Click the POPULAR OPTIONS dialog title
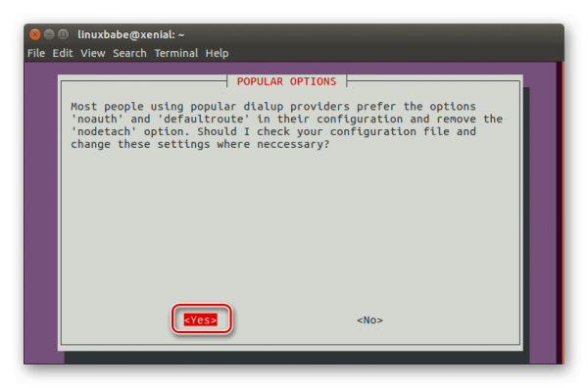The image size is (588, 388). [x=287, y=81]
